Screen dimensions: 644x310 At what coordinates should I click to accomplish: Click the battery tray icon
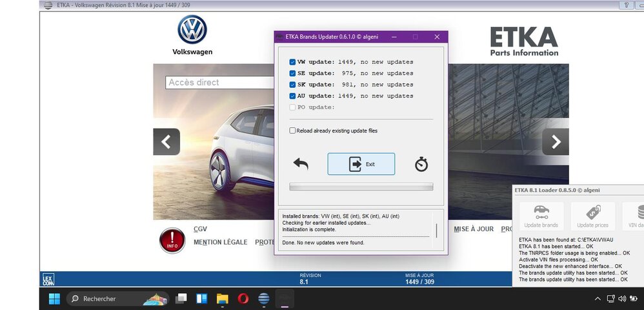coord(633,299)
